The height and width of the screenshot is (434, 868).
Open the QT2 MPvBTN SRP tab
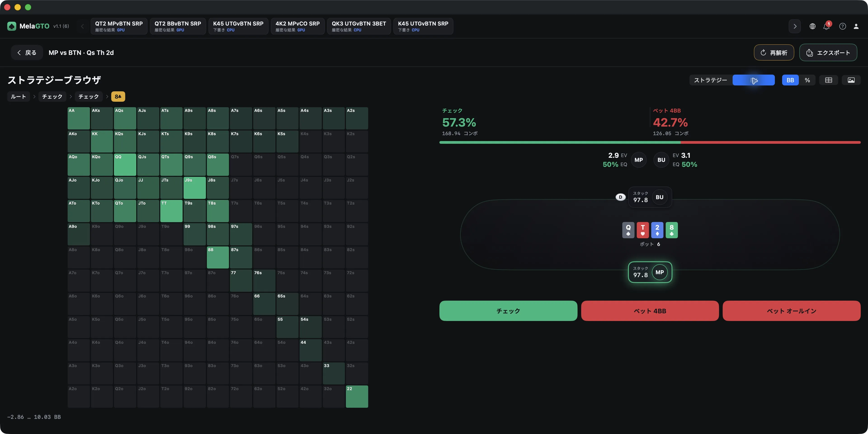click(119, 26)
